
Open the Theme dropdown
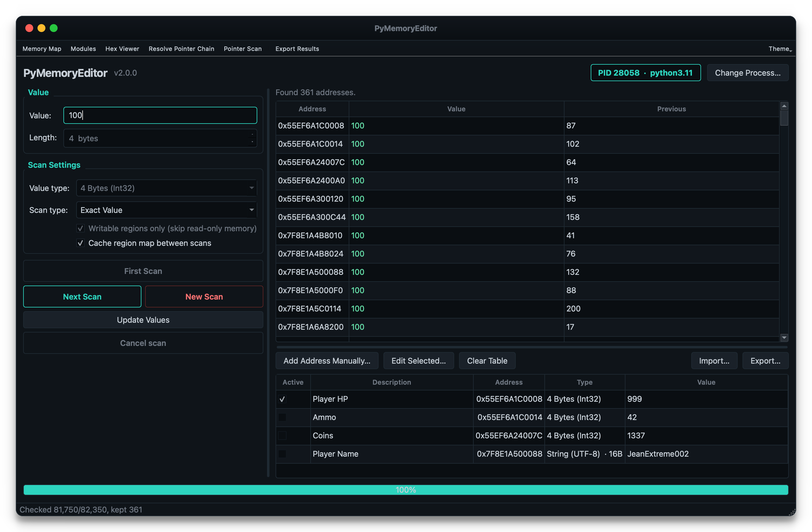[x=780, y=49]
